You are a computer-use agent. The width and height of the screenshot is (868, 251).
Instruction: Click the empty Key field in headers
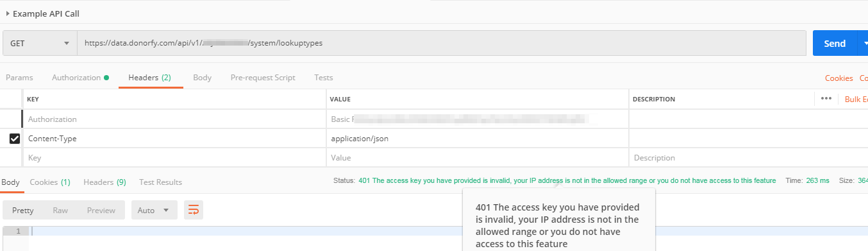[x=174, y=158]
